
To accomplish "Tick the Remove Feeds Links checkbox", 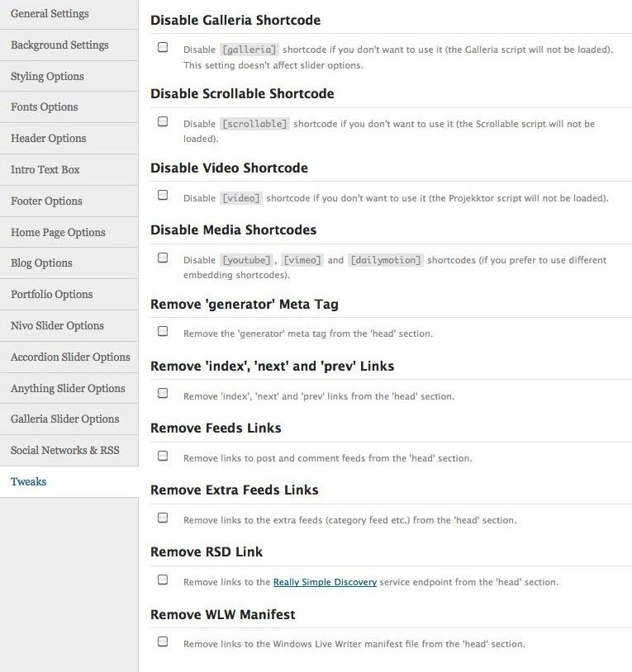I will [x=163, y=457].
